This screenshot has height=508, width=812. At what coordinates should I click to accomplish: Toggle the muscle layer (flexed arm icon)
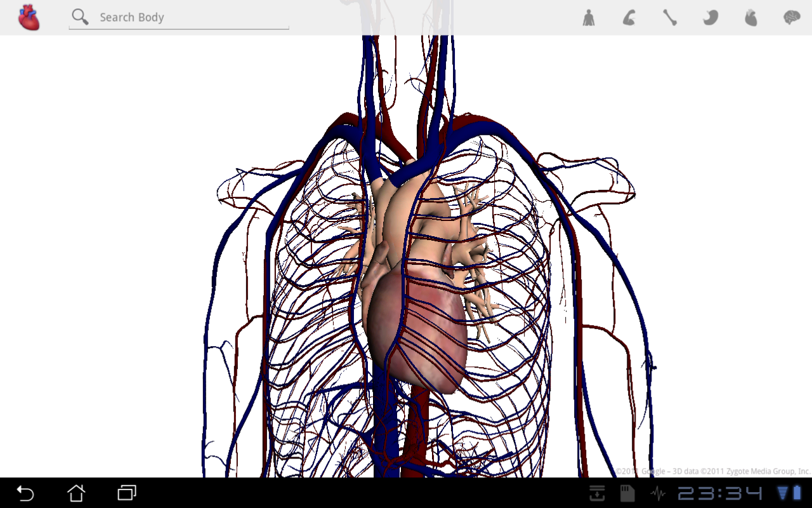pyautogui.click(x=629, y=18)
